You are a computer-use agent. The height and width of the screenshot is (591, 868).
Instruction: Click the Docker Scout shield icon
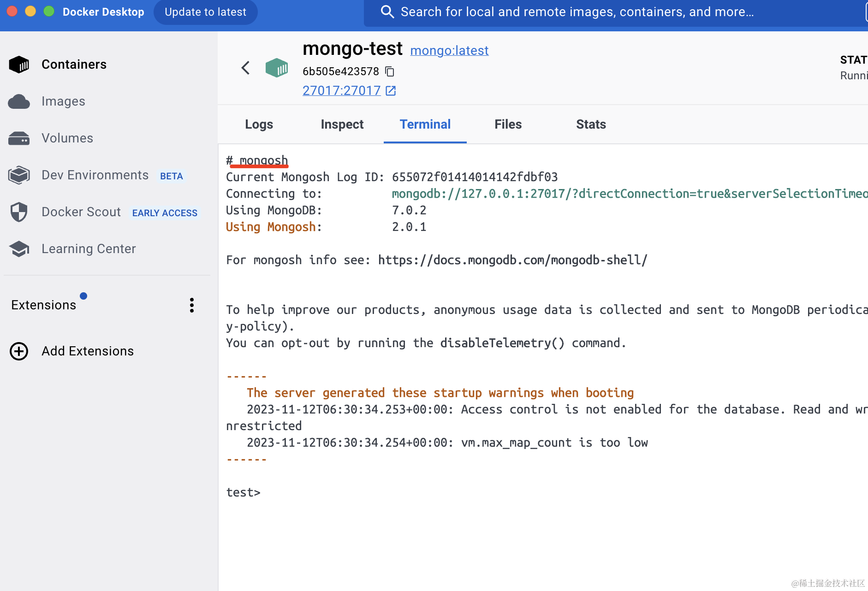point(19,212)
